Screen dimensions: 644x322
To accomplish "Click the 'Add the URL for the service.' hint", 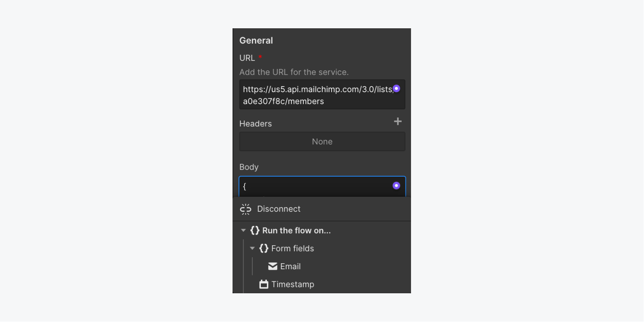I will pyautogui.click(x=294, y=72).
